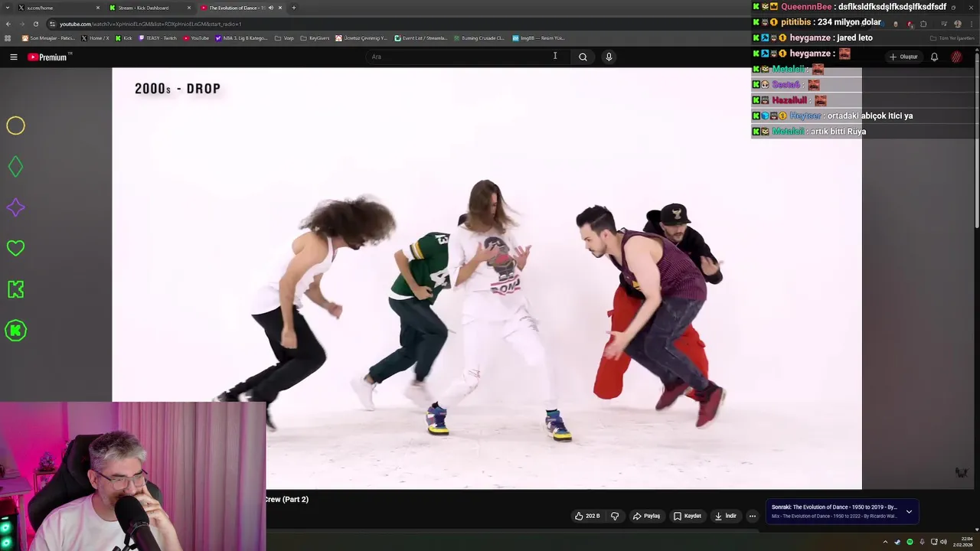The height and width of the screenshot is (551, 980).
Task: Open the Ücretsiz Çevrimiçi bookmark
Action: [x=361, y=37]
